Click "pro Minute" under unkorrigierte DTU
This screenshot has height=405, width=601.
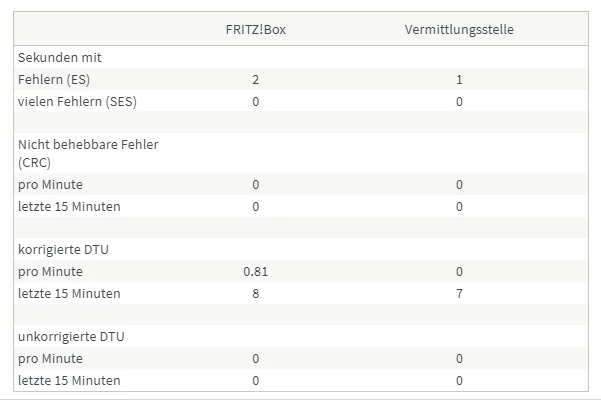pyautogui.click(x=51, y=358)
